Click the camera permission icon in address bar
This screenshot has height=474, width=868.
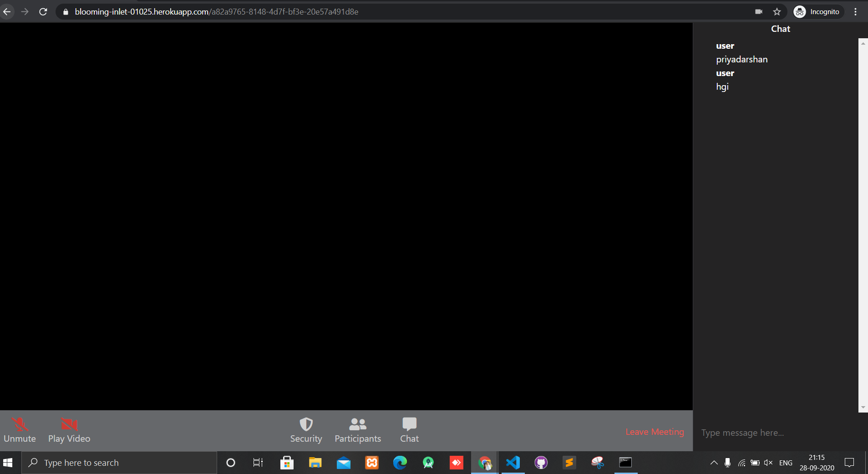[759, 12]
